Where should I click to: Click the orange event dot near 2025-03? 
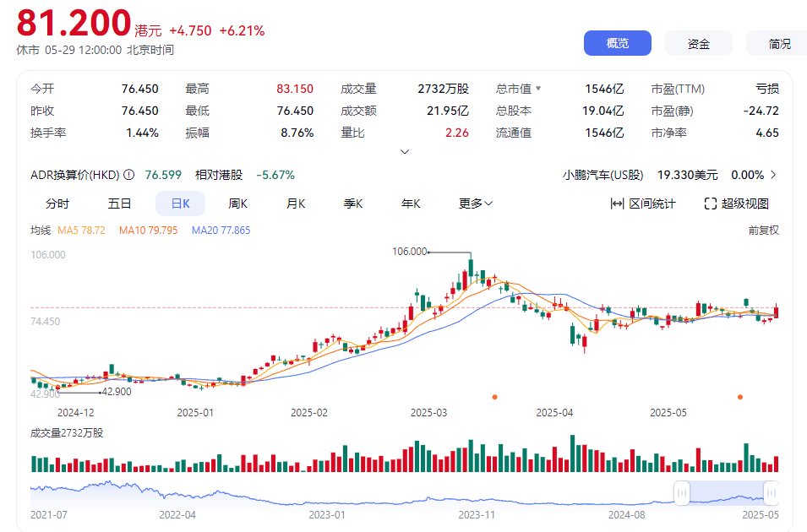click(494, 396)
